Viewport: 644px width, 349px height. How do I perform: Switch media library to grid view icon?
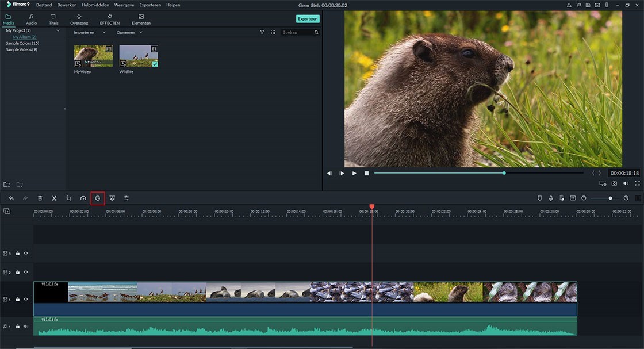[273, 32]
